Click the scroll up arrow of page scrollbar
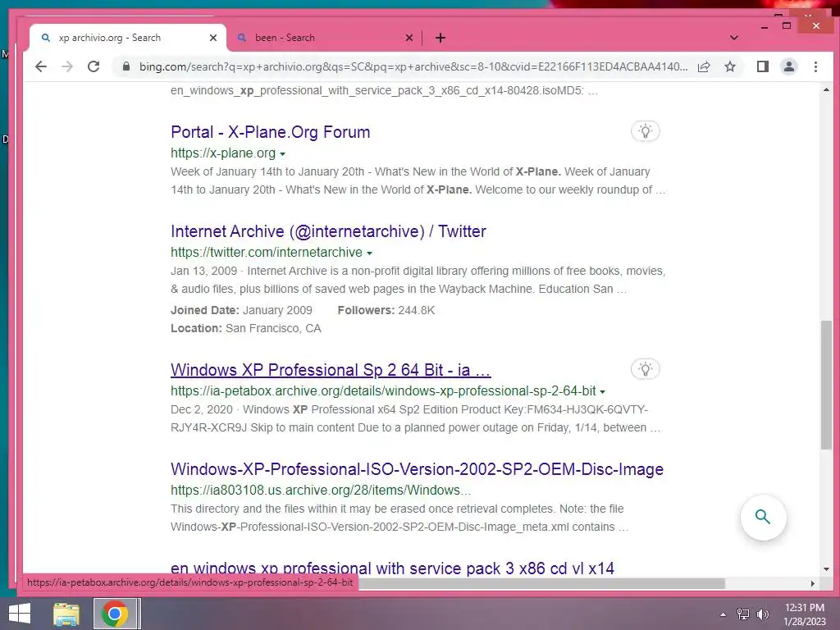The height and width of the screenshot is (630, 840). tap(826, 90)
